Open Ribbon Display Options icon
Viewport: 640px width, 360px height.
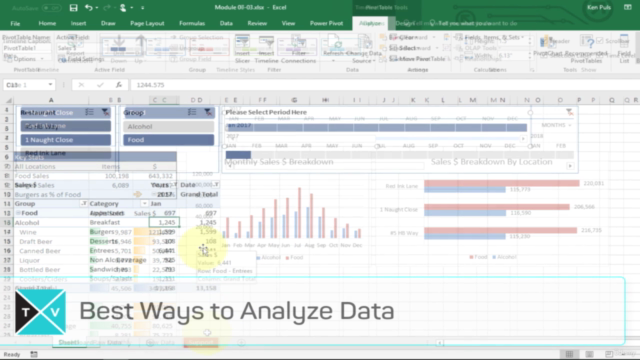click(627, 7)
